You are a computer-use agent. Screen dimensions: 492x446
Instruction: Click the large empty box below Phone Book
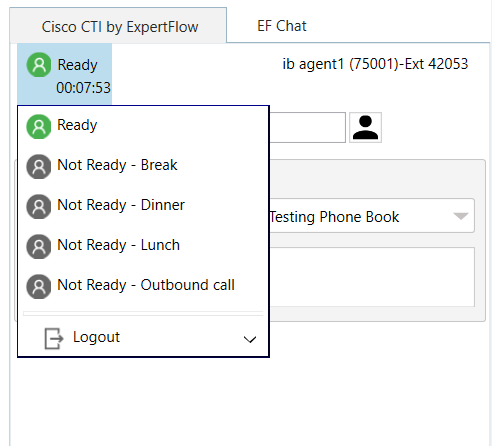[x=372, y=277]
